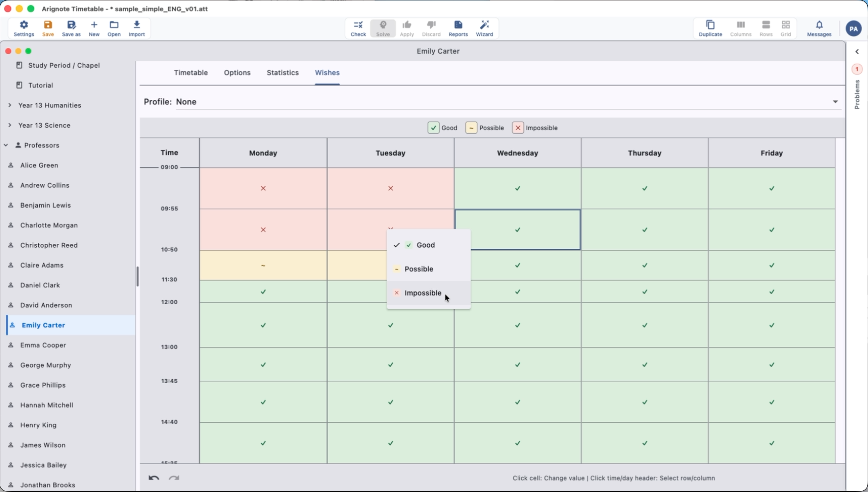Screen dimensions: 868x492
Task: Toggle Wednesday 09:55 selected cell
Action: [518, 230]
